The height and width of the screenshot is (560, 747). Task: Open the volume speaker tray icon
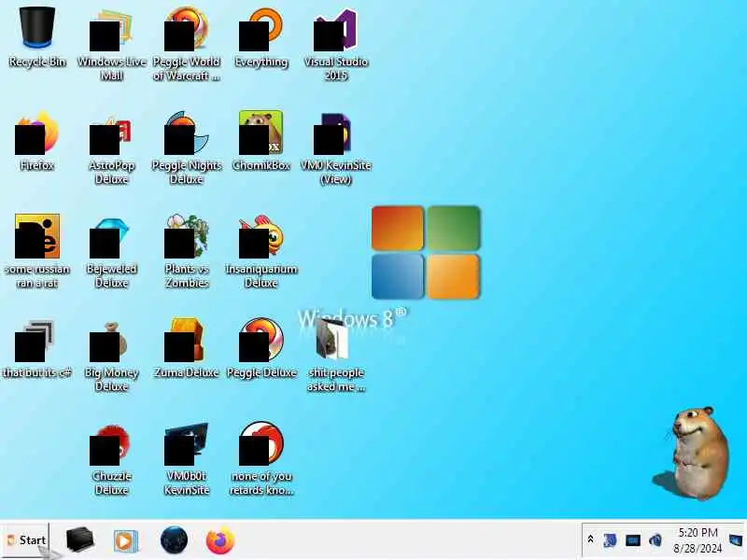655,540
